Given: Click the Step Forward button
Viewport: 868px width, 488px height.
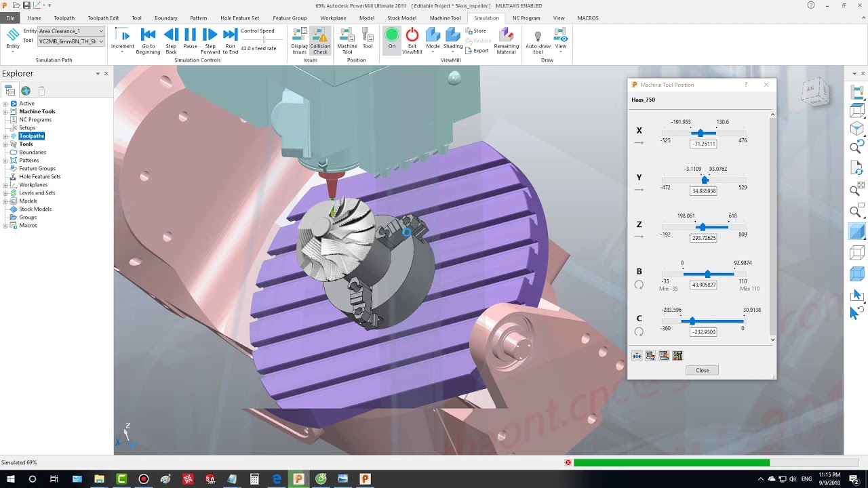Looking at the screenshot, I should pos(210,41).
